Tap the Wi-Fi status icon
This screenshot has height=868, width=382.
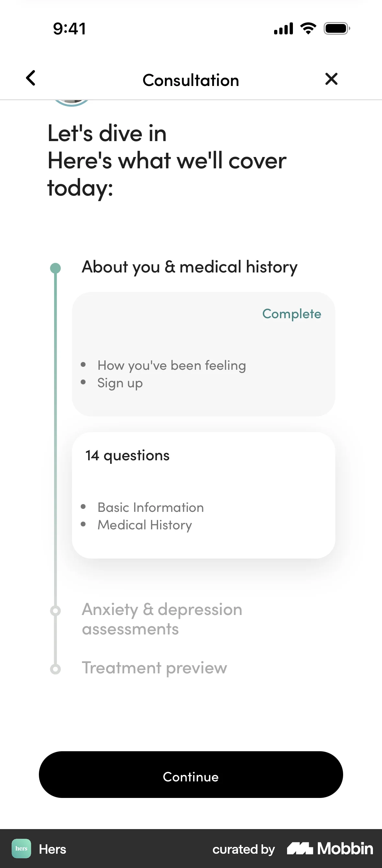[x=308, y=29]
